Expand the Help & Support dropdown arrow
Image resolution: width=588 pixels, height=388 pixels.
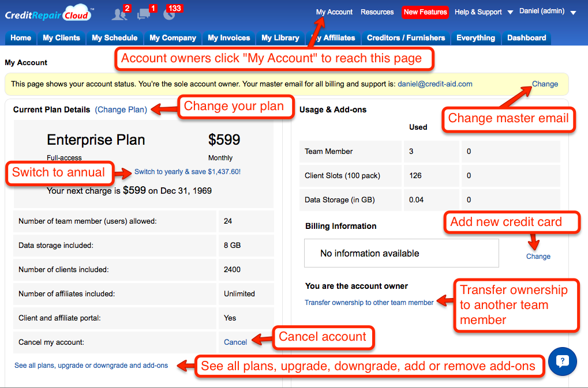[510, 12]
